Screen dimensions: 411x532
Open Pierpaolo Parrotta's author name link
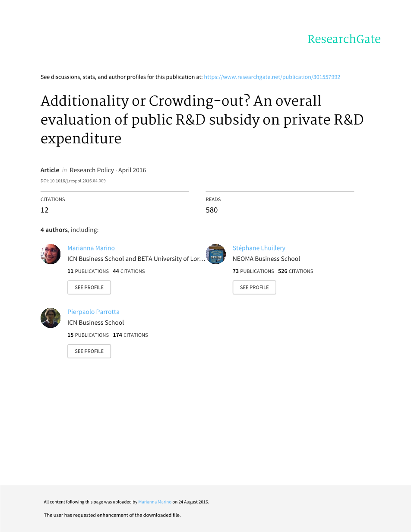tap(93, 312)
